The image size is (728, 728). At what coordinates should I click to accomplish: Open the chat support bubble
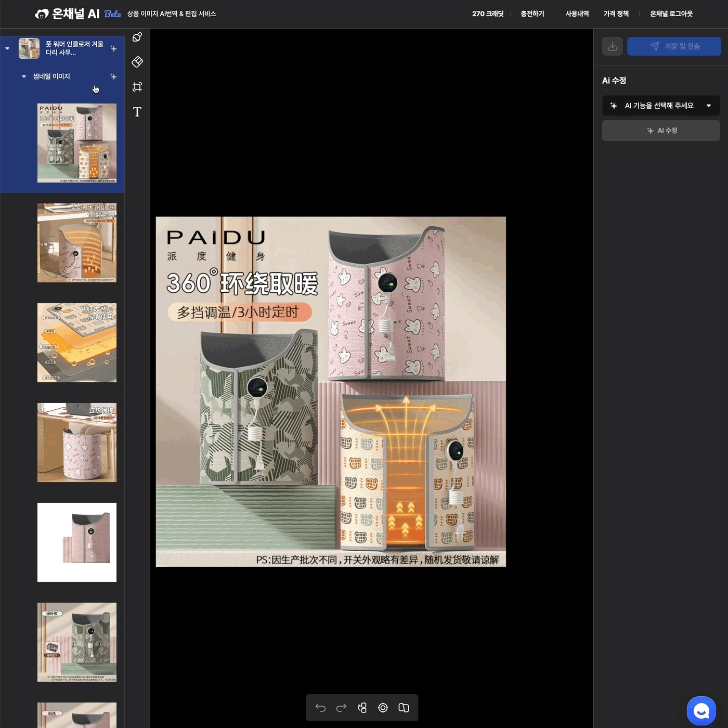click(701, 710)
